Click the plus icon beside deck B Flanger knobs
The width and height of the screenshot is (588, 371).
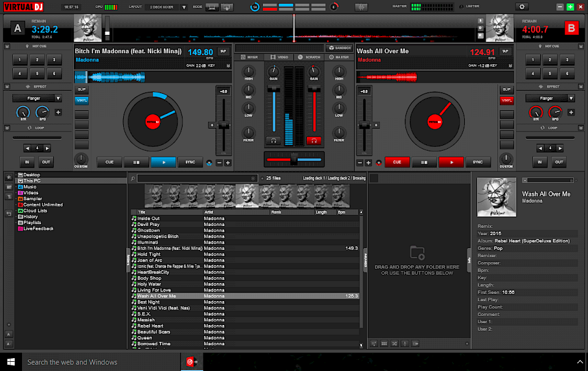(571, 112)
